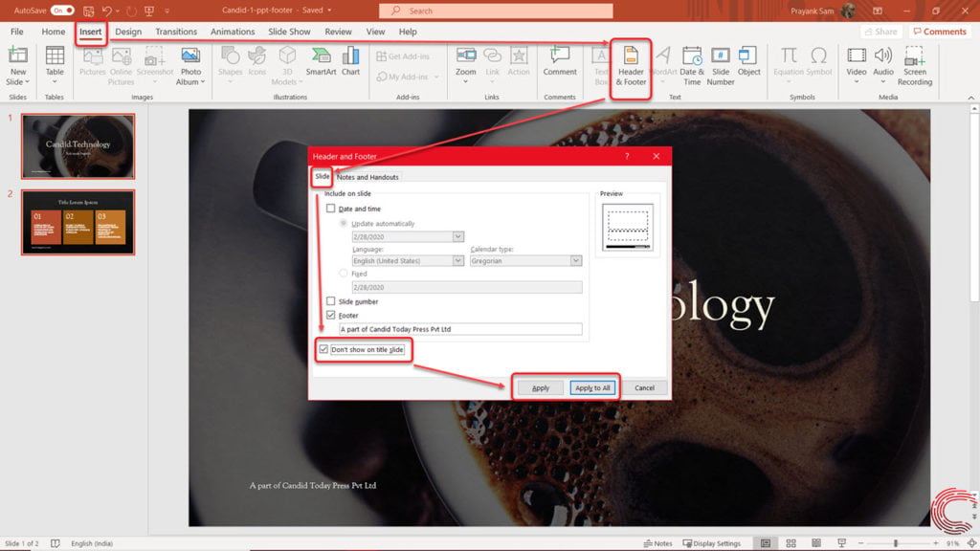Screen dimensions: 980x551
Task: Insert a Table from the ribbon
Action: [x=55, y=61]
